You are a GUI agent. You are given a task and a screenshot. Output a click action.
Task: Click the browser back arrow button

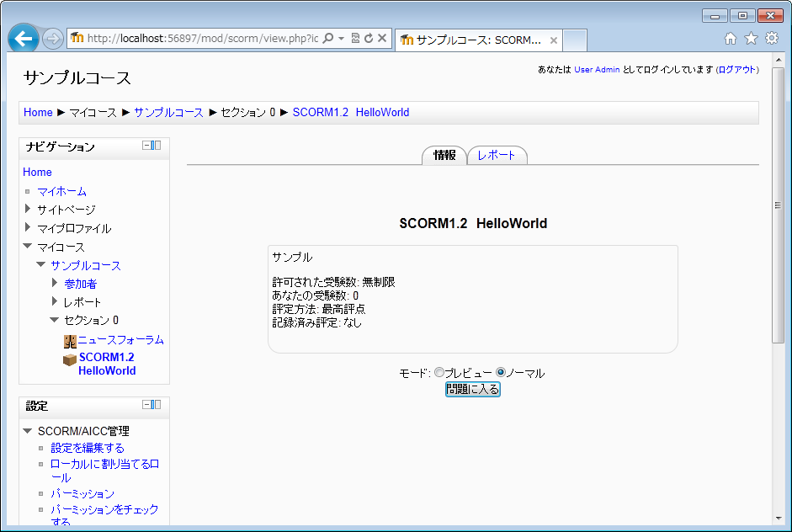[x=24, y=39]
